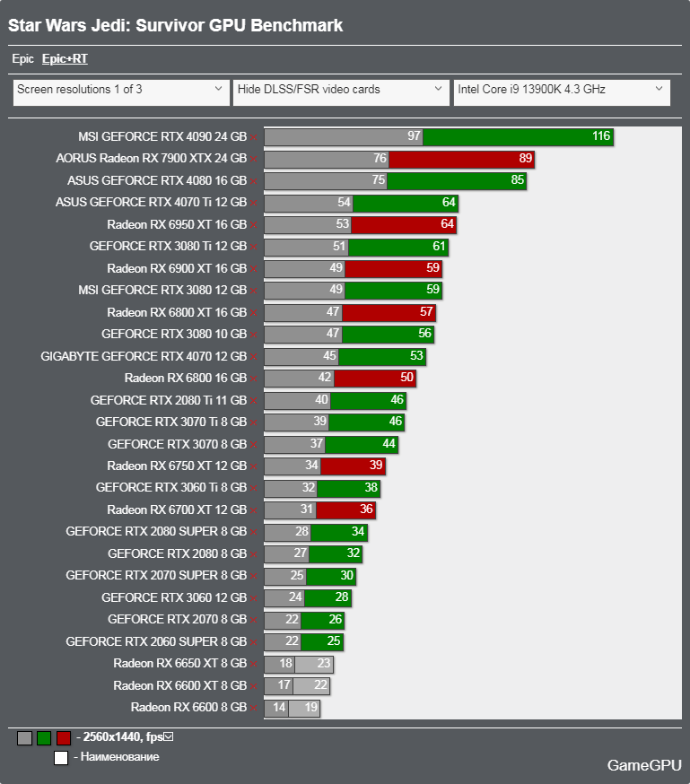The height and width of the screenshot is (784, 690).
Task: Click the green legend color swatch
Action: point(44,738)
